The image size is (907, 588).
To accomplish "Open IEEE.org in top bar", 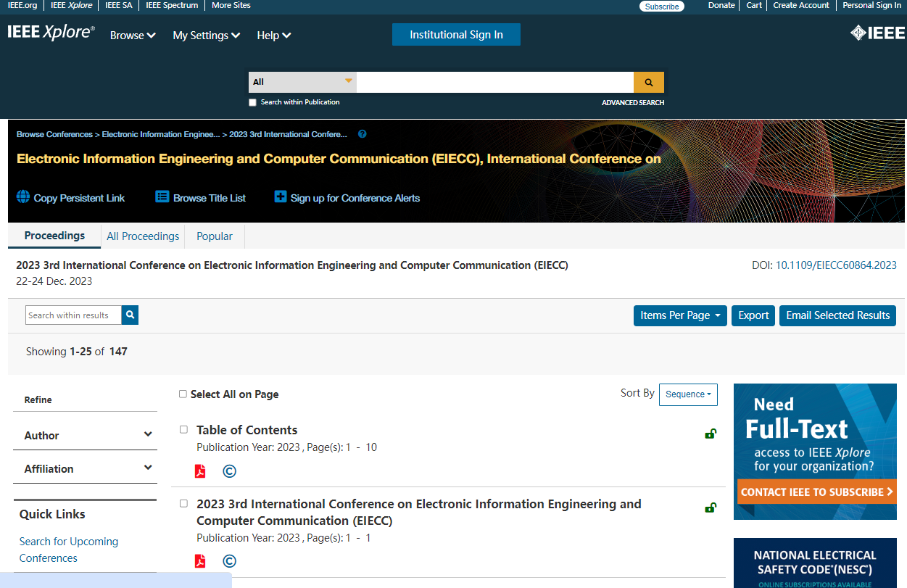I will (22, 5).
